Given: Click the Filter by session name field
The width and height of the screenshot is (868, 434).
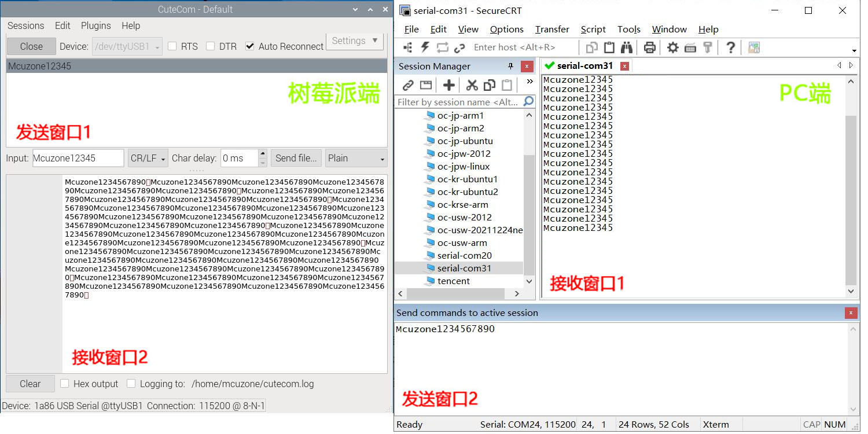Looking at the screenshot, I should 459,102.
